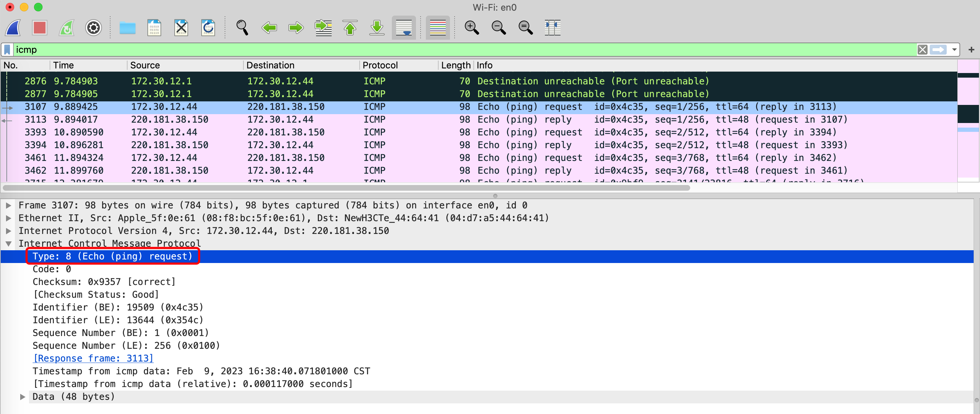Screen dimensions: 980x414
Task: Toggle auto-scroll during live capture
Action: [x=404, y=28]
